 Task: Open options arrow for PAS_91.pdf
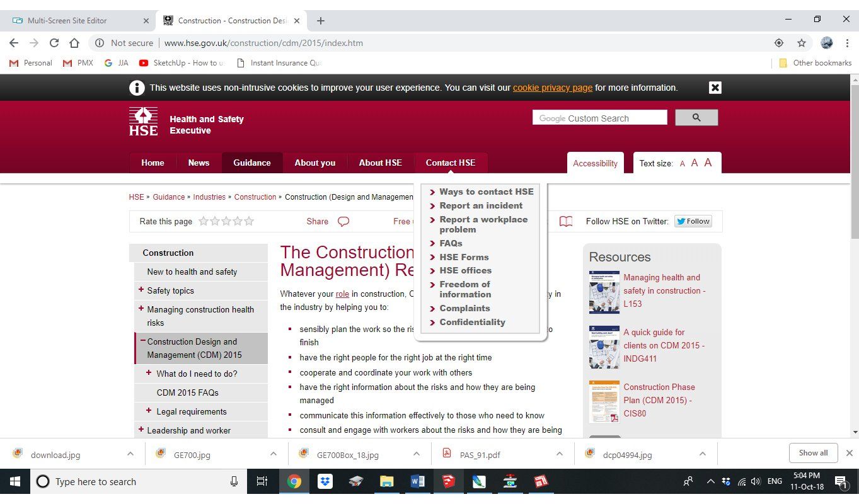tap(560, 454)
